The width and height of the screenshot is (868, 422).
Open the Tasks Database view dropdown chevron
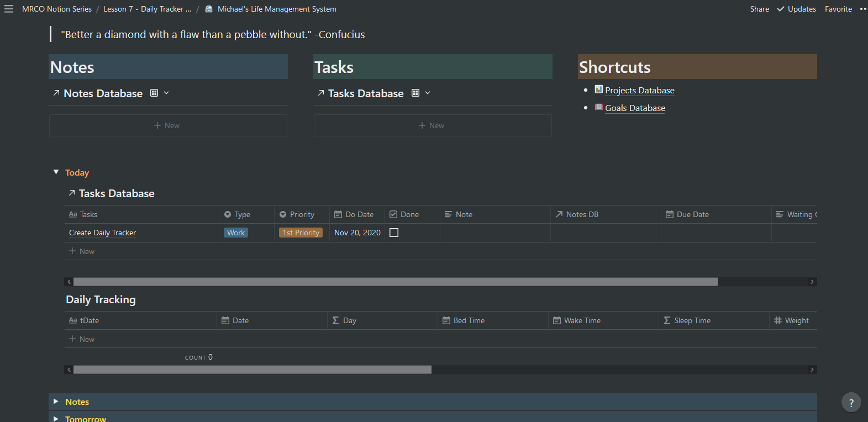[428, 93]
